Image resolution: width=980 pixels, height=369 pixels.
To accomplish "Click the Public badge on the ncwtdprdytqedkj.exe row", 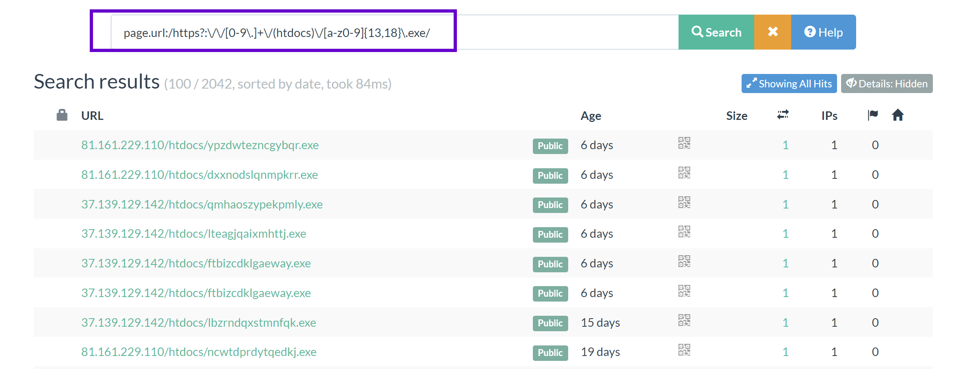I will point(550,352).
